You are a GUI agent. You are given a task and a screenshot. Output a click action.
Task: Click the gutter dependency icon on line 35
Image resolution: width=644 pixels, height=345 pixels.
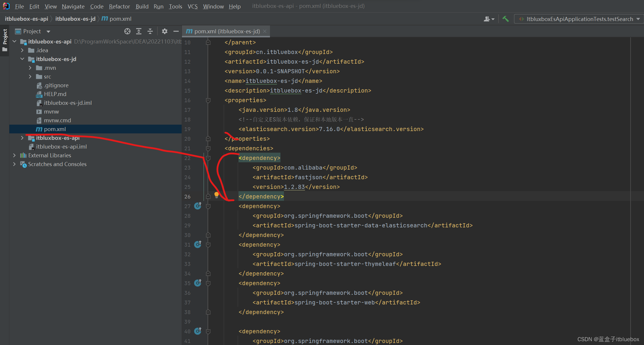(198, 283)
